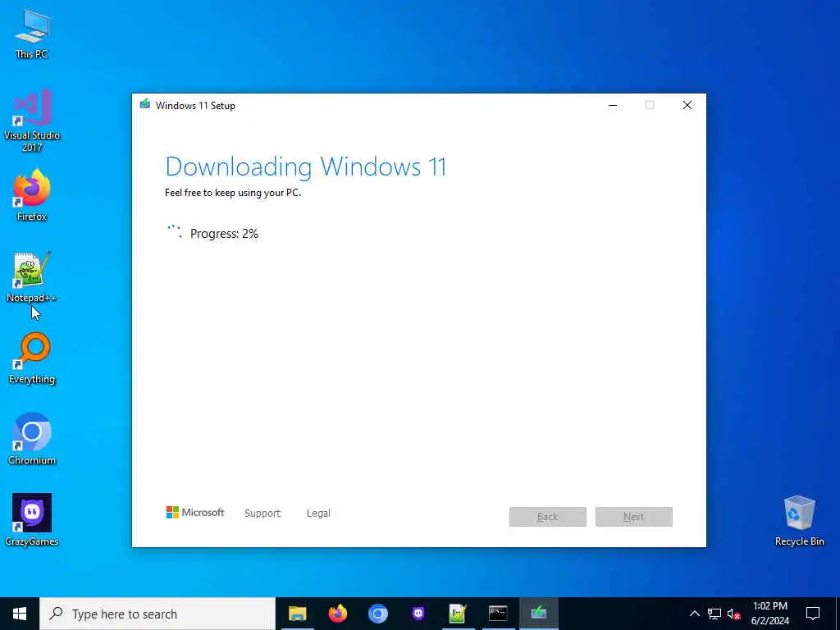This screenshot has width=840, height=630.
Task: Select the Firefox desktop shortcut
Action: (32, 195)
